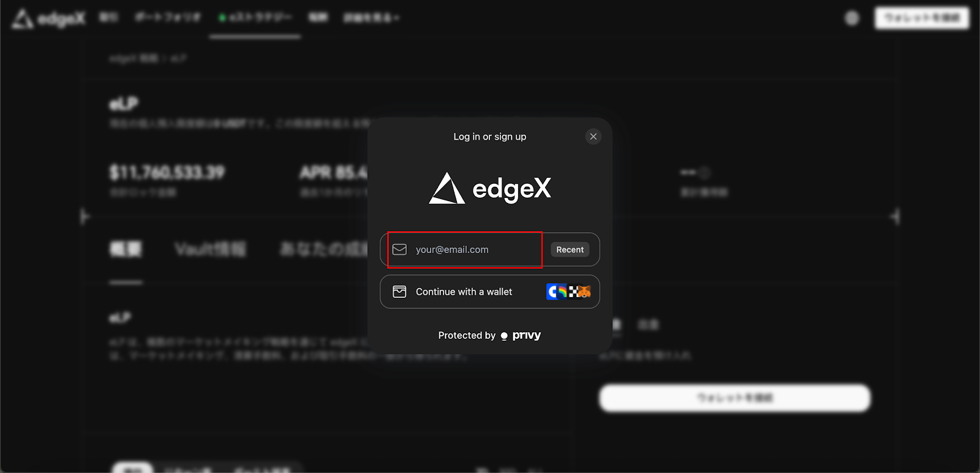This screenshot has width=980, height=473.
Task: Click the white wallet connect button top-right
Action: tap(922, 18)
